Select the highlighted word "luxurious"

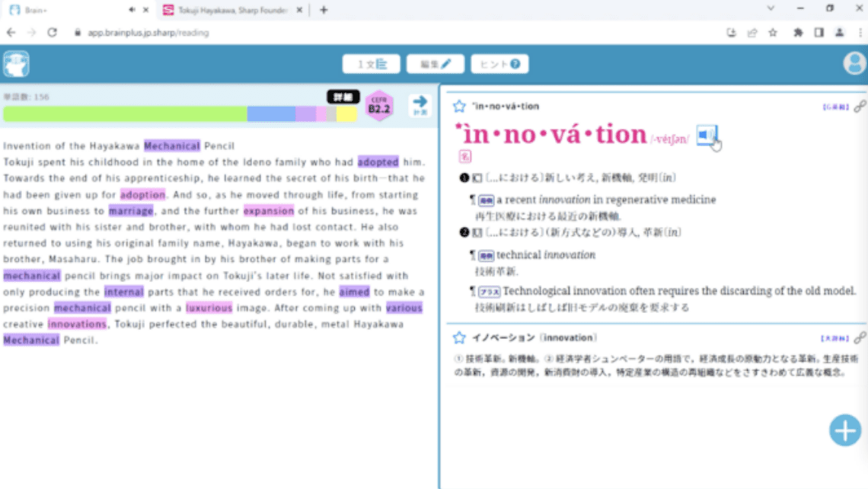pos(209,308)
